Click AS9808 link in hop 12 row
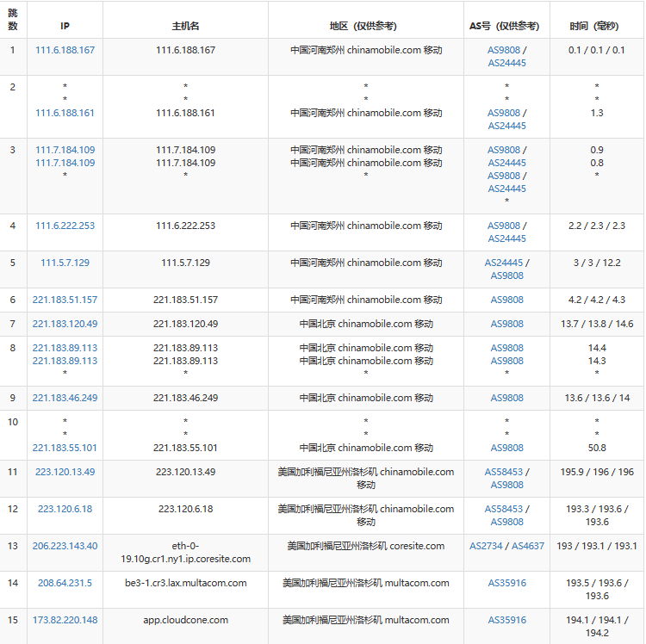646x644 pixels. pyautogui.click(x=506, y=522)
